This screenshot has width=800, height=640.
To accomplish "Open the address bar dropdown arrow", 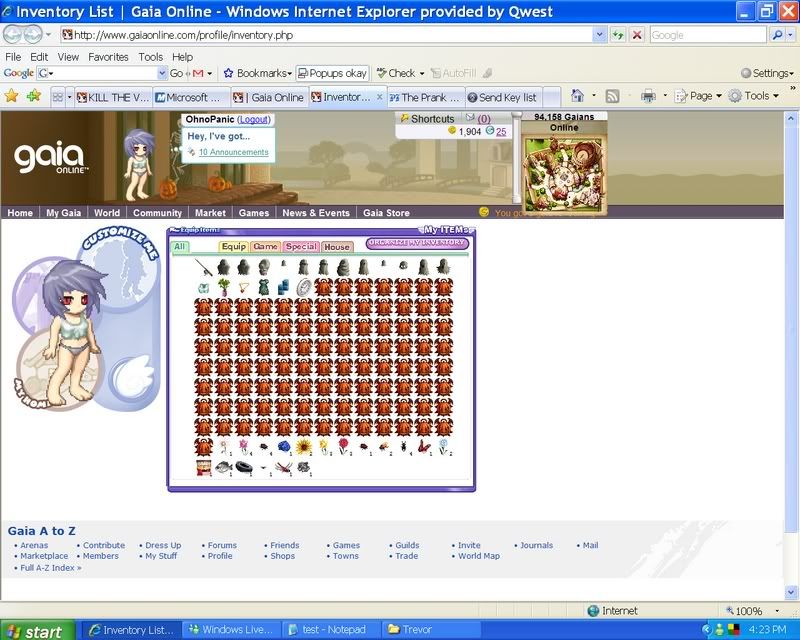I will (599, 35).
